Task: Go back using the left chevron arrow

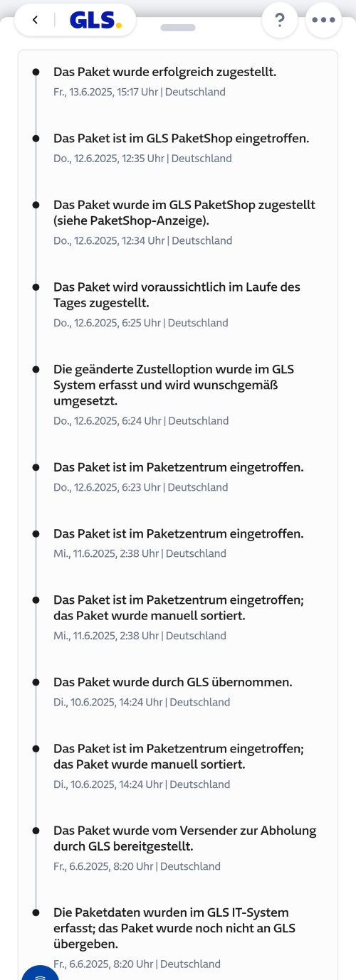Action: [x=35, y=20]
